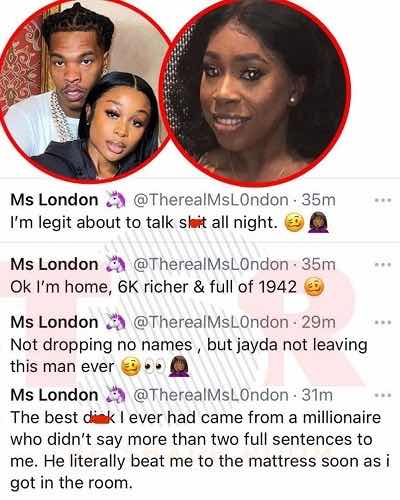Open more options on the 'Not dropping no names' tweet
This screenshot has height=500, width=400.
[x=382, y=323]
